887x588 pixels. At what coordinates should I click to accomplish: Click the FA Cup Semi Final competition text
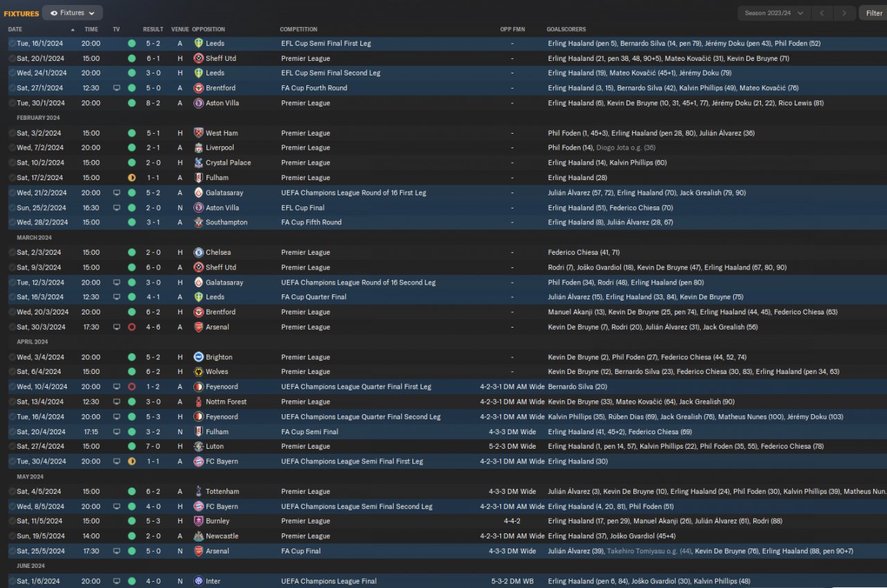[x=310, y=431]
